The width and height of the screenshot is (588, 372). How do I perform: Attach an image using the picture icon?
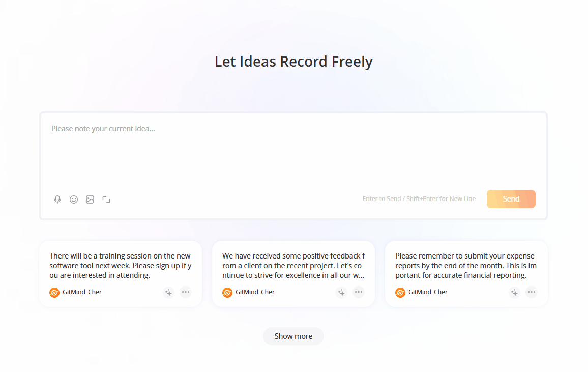click(x=90, y=199)
